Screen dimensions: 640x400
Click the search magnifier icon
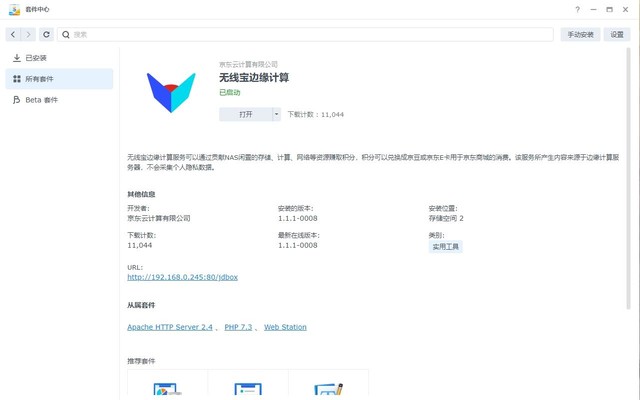click(x=66, y=35)
